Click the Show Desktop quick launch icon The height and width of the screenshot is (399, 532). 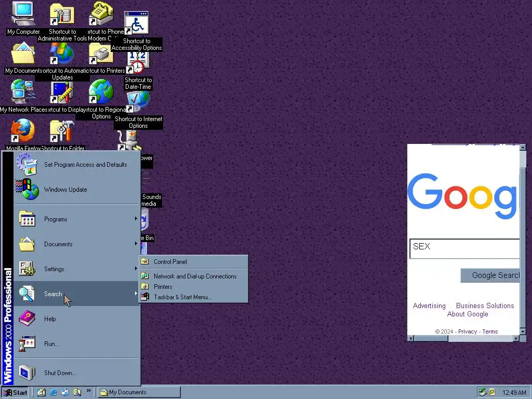(x=42, y=392)
